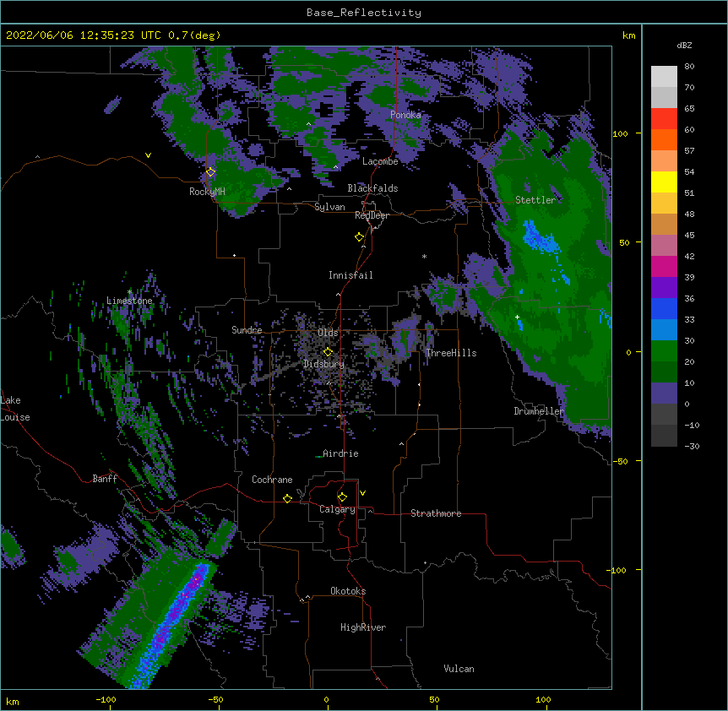Screen dimensions: 728x711
Task: Click the Airdrie city label
Action: (x=340, y=453)
